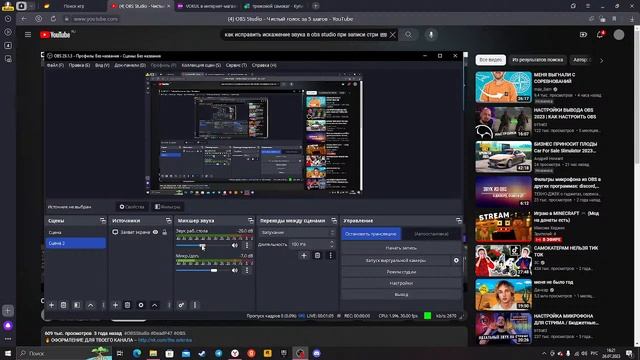Open Сервис menu in OBS
The image size is (640, 360).
click(x=236, y=65)
